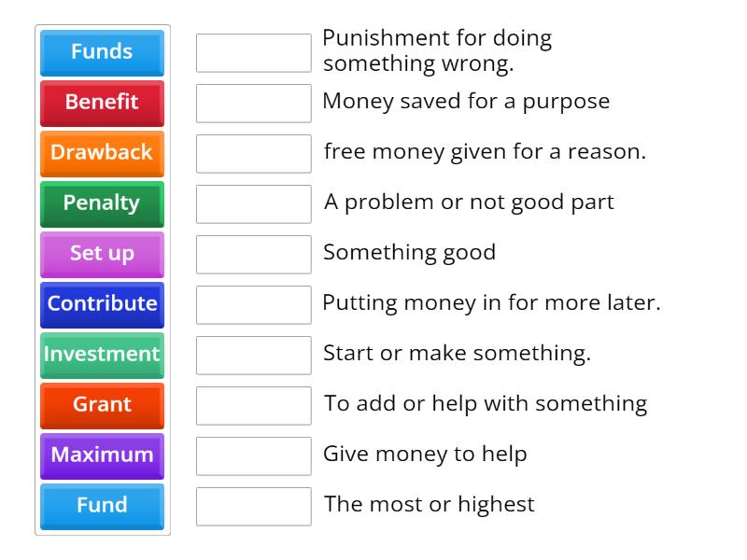Click the answer box beside 'Start or make something'

pos(253,355)
